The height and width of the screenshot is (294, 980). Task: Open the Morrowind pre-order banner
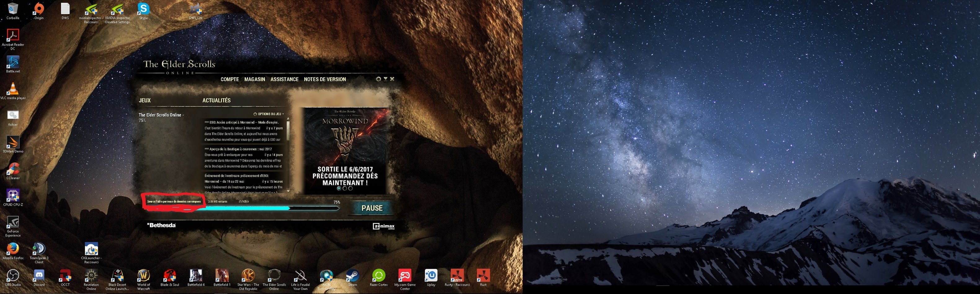pyautogui.click(x=346, y=151)
